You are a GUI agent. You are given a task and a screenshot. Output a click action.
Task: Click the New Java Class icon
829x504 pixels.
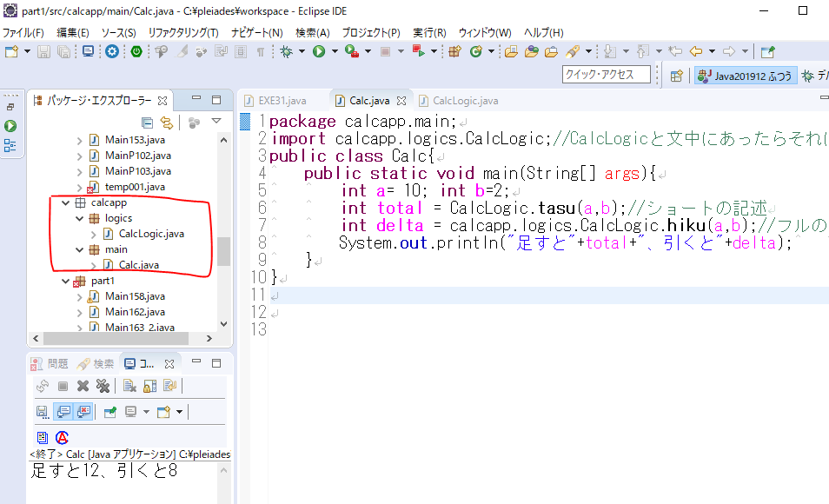(475, 52)
